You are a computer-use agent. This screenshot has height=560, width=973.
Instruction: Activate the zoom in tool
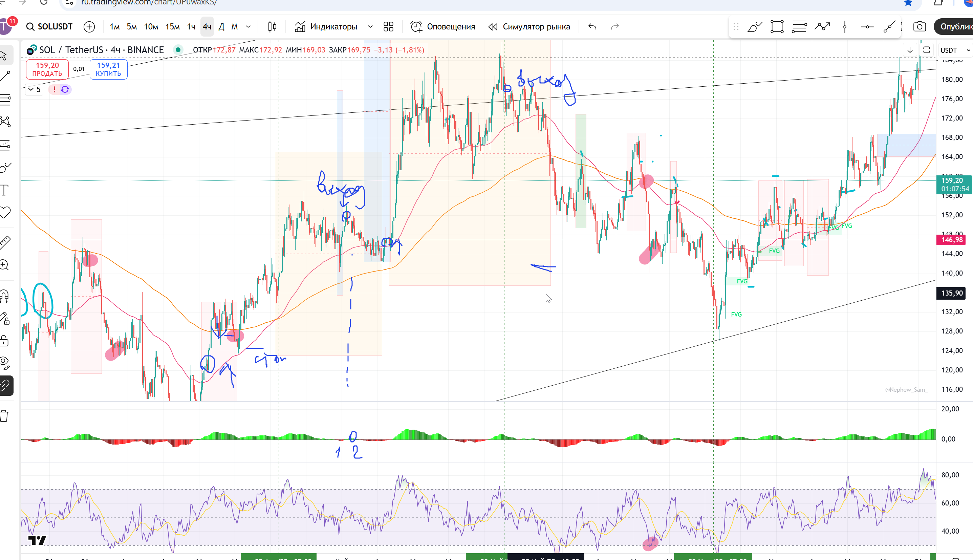click(x=5, y=265)
